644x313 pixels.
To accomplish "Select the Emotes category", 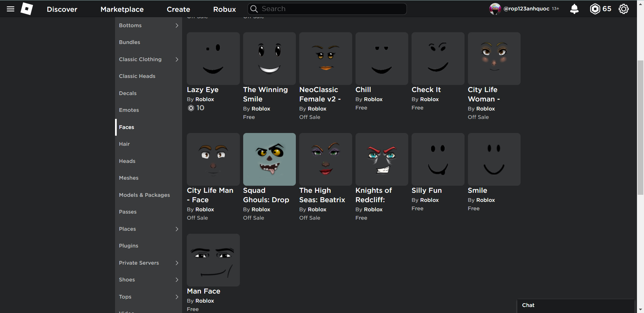I will click(149, 110).
